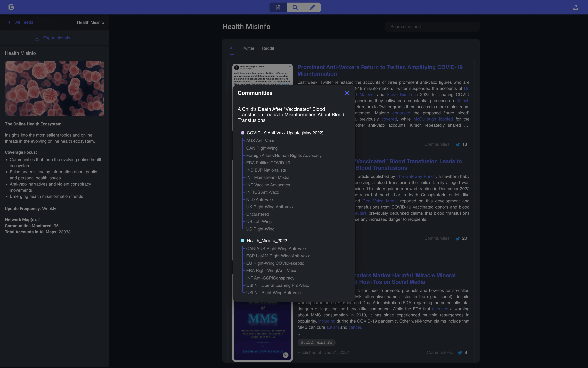The width and height of the screenshot is (588, 368).
Task: Open the McCullough tweet screenshot thumbnail
Action: coord(262,75)
